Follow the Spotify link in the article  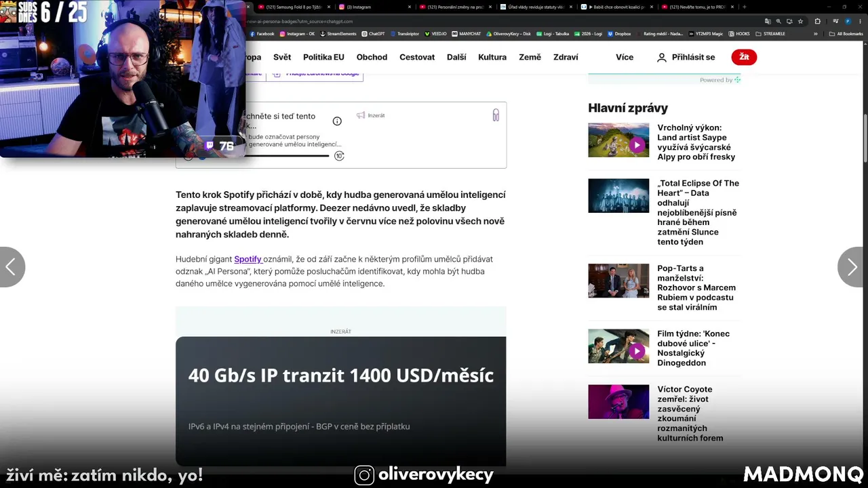tap(248, 259)
